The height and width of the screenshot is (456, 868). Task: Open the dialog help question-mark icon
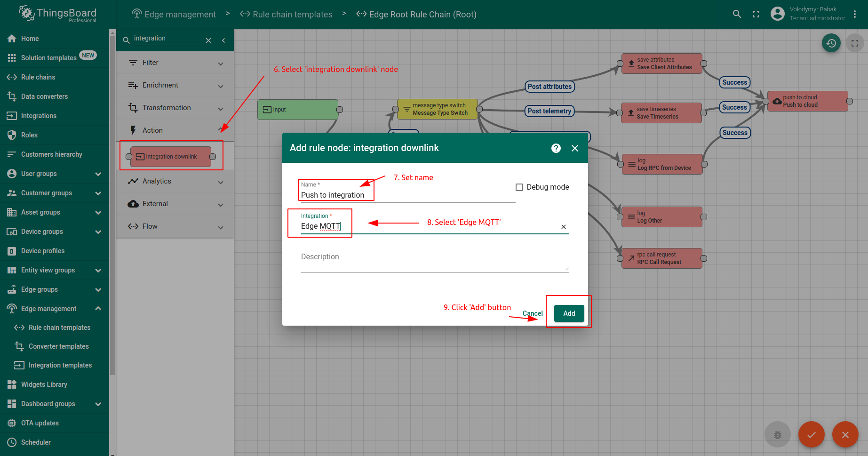click(x=556, y=148)
